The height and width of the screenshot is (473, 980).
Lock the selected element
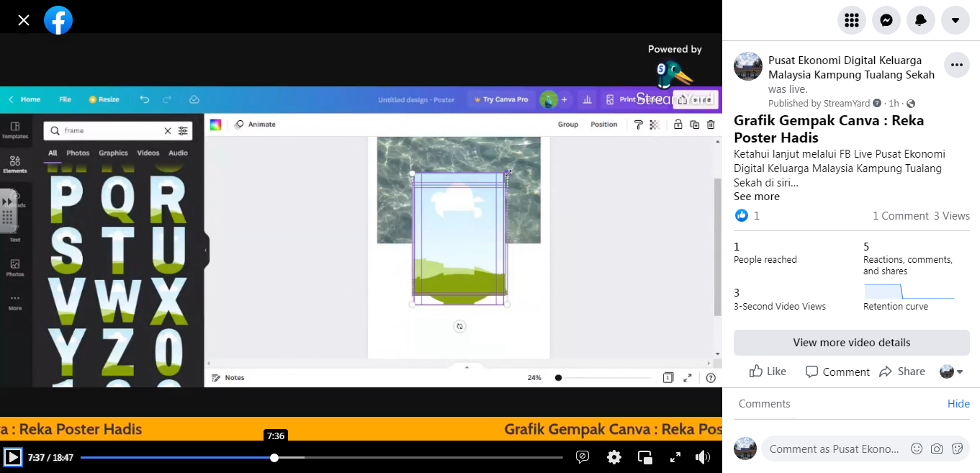678,125
